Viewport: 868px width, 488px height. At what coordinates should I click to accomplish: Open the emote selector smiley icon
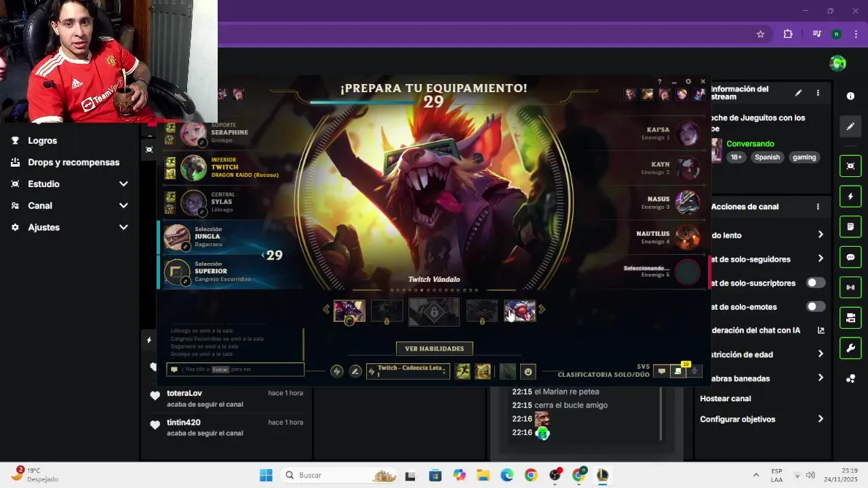point(528,371)
